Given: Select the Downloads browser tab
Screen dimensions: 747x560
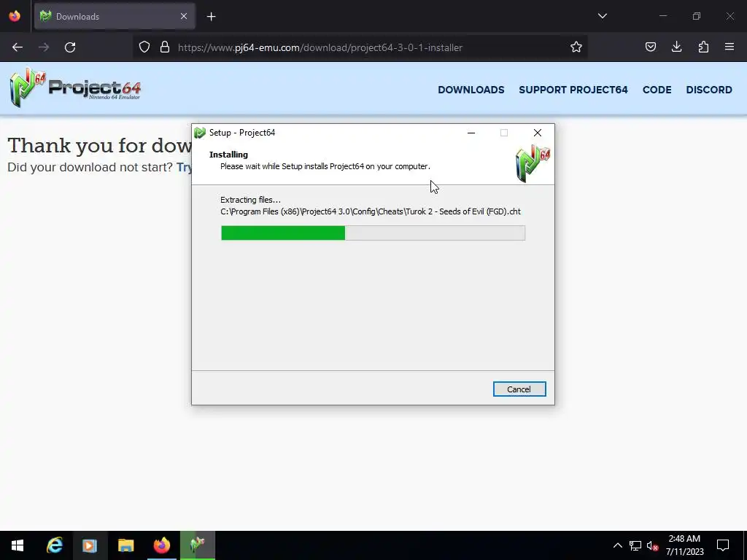Looking at the screenshot, I should pos(115,16).
